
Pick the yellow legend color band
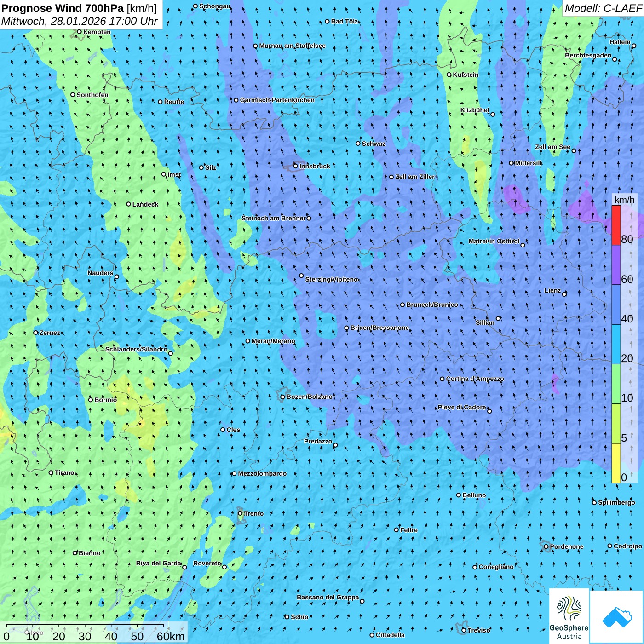point(616,463)
